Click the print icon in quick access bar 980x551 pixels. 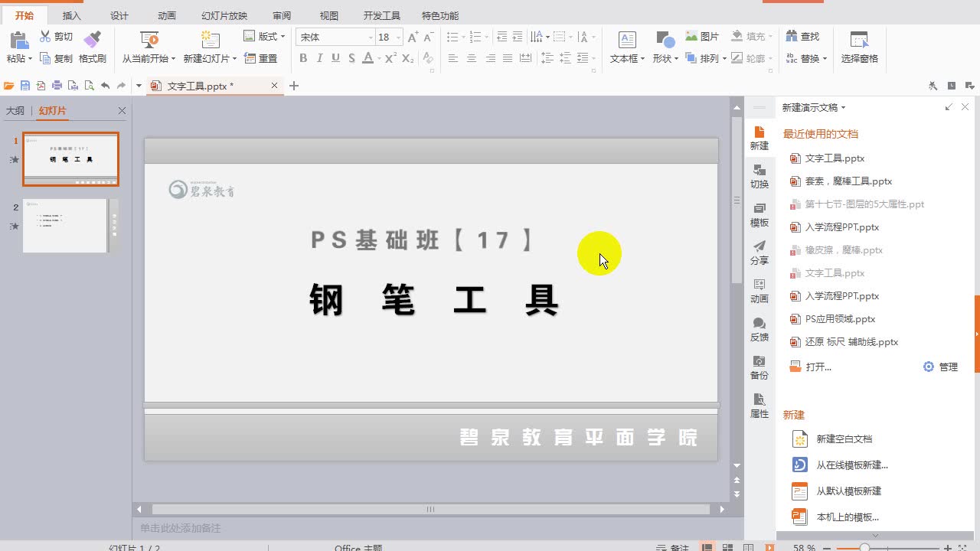57,86
